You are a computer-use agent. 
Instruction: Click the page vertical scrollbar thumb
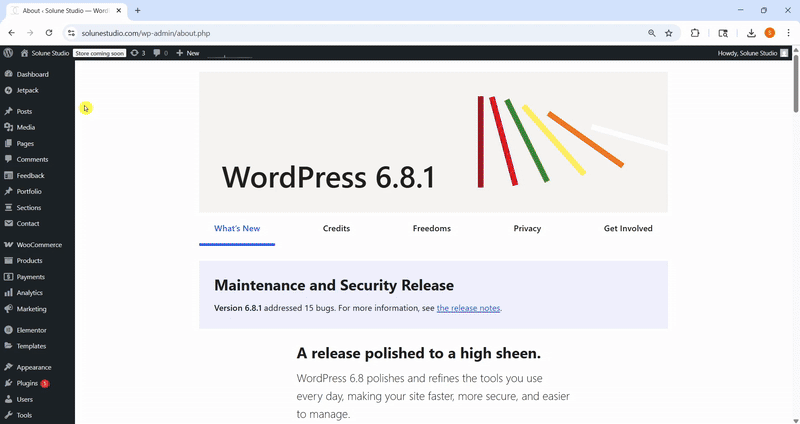(x=796, y=84)
